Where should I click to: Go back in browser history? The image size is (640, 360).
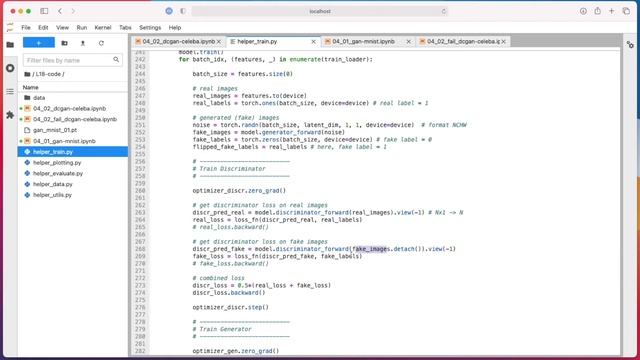point(60,11)
